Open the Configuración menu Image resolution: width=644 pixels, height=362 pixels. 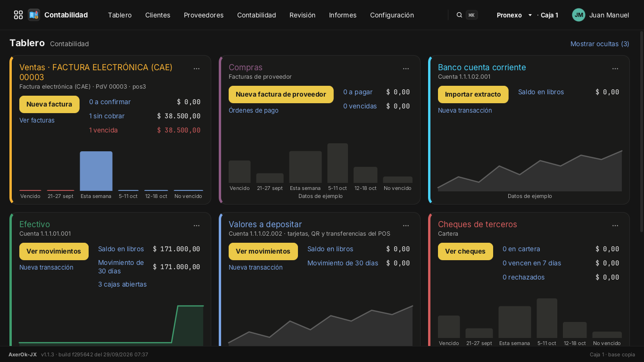pyautogui.click(x=392, y=15)
